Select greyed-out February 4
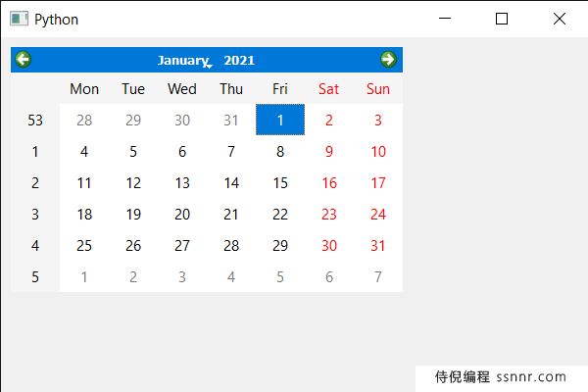This screenshot has width=588, height=392. click(231, 276)
